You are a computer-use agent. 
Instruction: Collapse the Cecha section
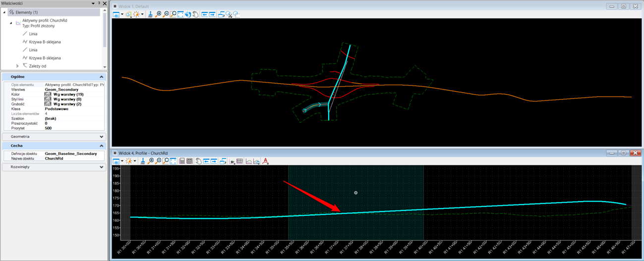102,146
